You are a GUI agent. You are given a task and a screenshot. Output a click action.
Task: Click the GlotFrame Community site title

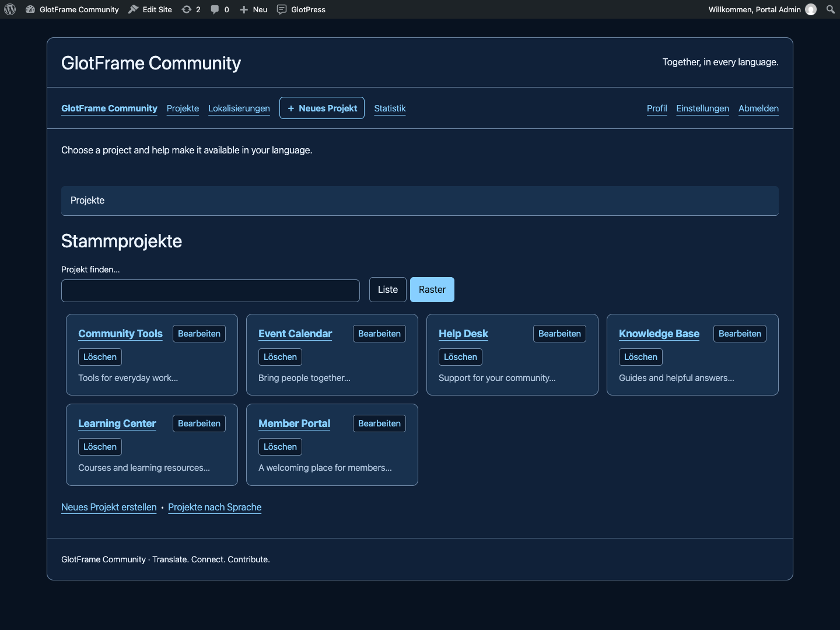(151, 63)
